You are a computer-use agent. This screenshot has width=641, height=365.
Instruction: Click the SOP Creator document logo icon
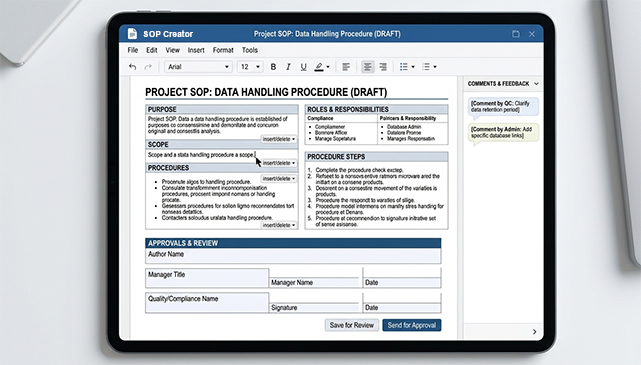[x=132, y=34]
